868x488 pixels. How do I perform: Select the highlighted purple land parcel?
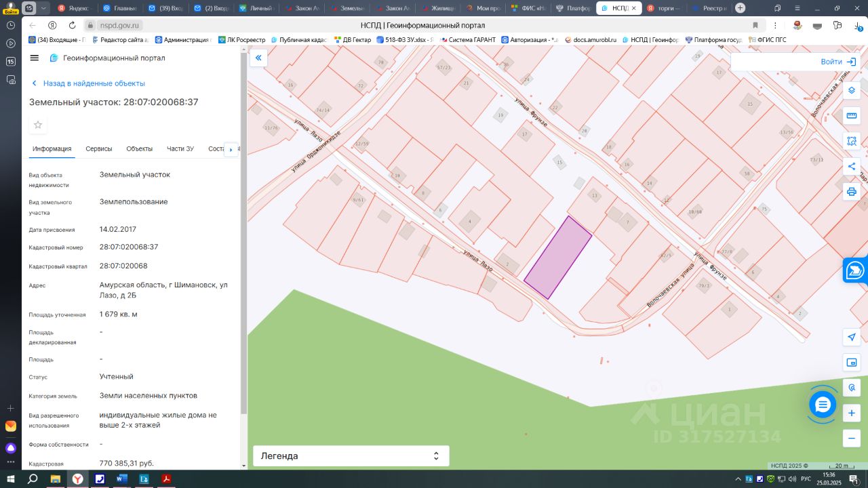pyautogui.click(x=558, y=258)
